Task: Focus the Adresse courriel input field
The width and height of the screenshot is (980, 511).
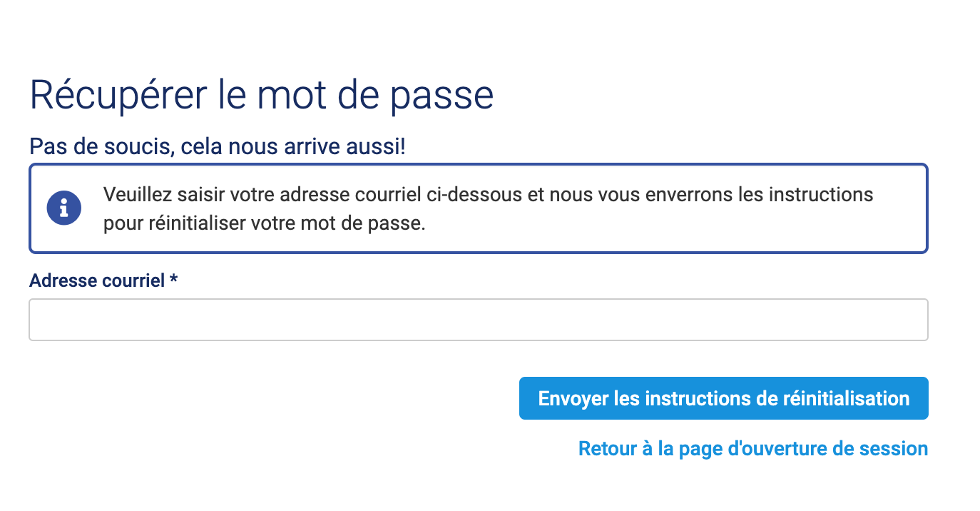Action: coord(479,320)
